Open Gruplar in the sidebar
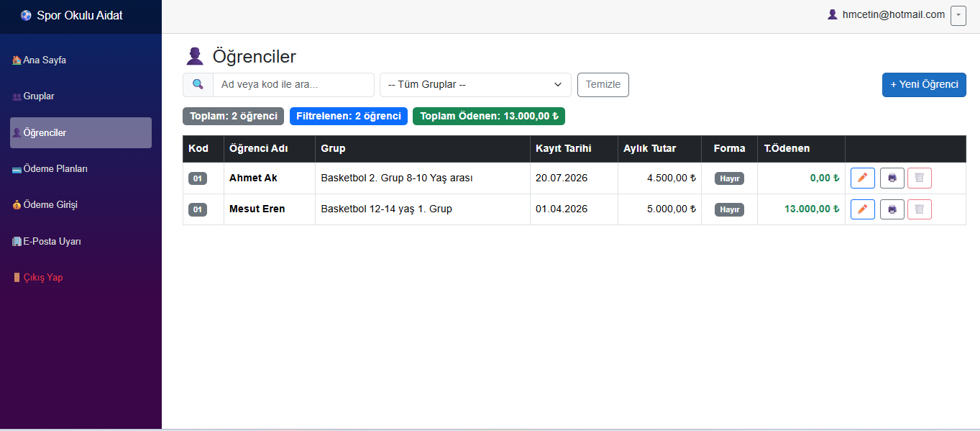980x431 pixels. click(81, 96)
